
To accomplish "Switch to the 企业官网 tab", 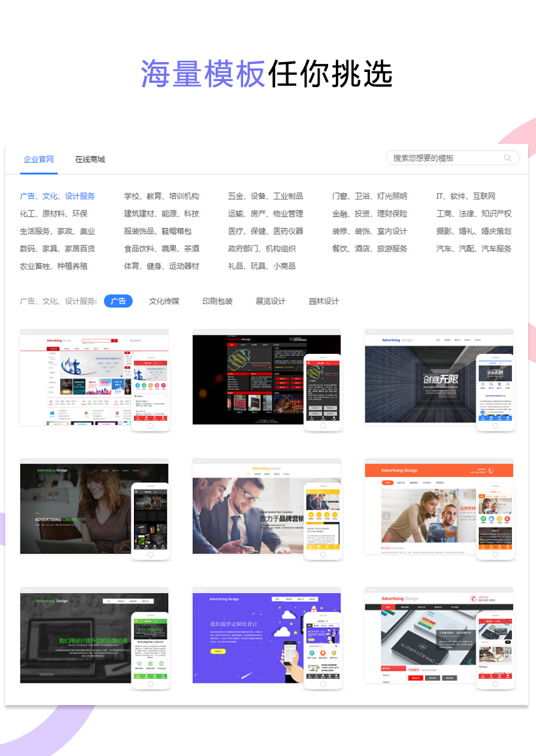I will coord(39,160).
